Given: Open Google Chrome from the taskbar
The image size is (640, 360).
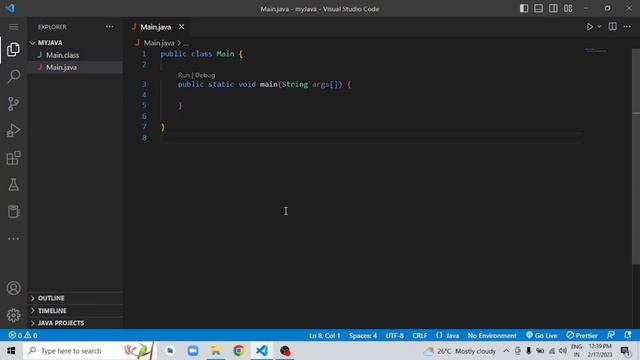Looking at the screenshot, I should (x=239, y=351).
